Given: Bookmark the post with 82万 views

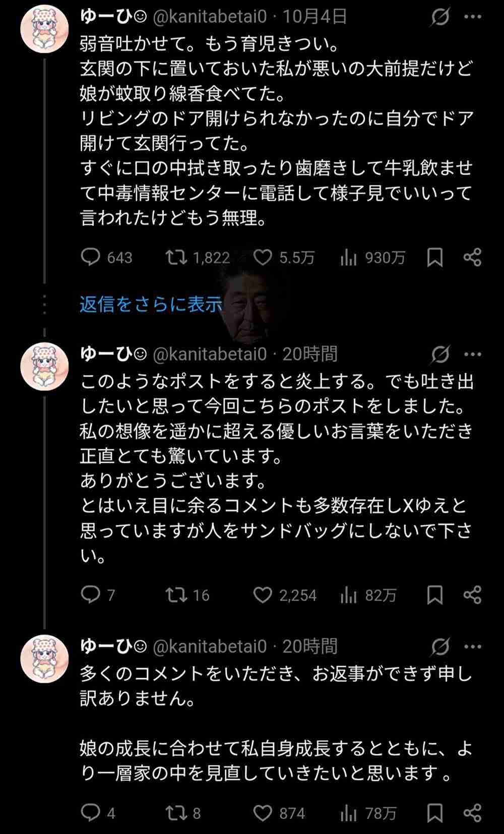Looking at the screenshot, I should coord(434,595).
